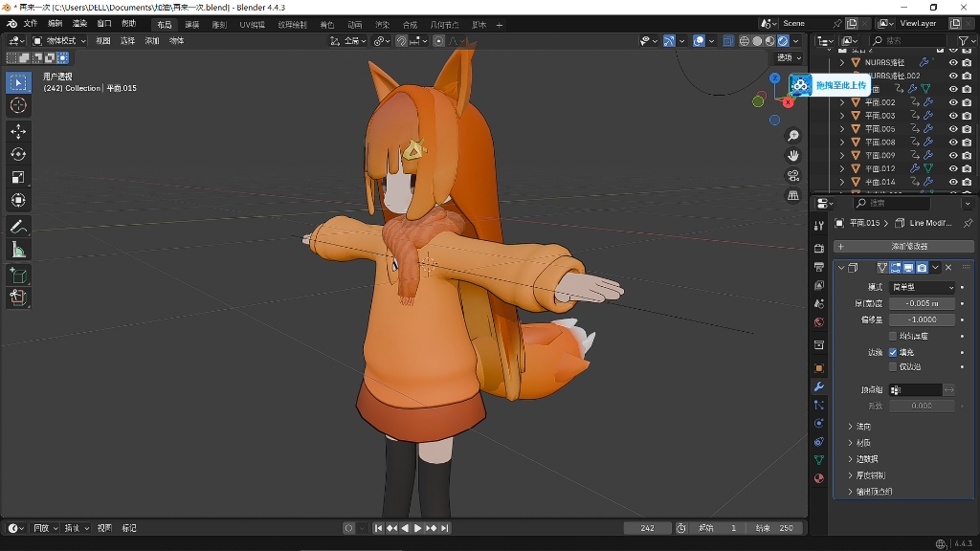Select the Rotate tool
The width and height of the screenshot is (980, 551).
18,154
